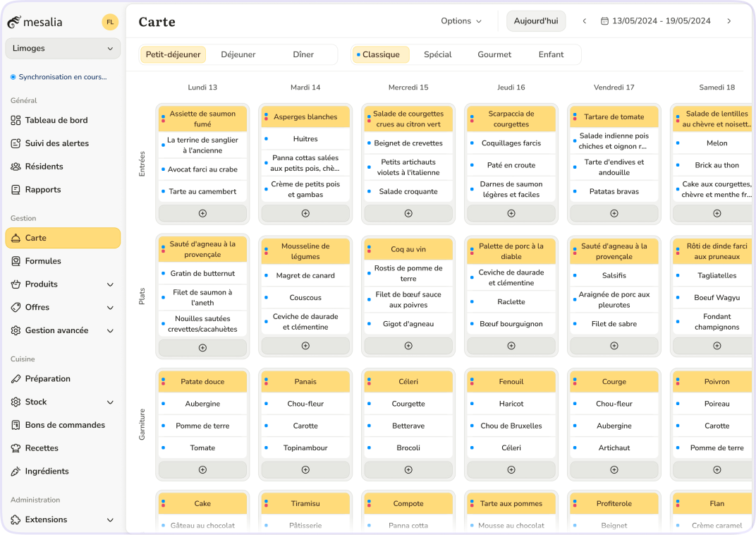This screenshot has height=535, width=756.
Task: Expand the Produits sidebar section
Action: (x=110, y=284)
